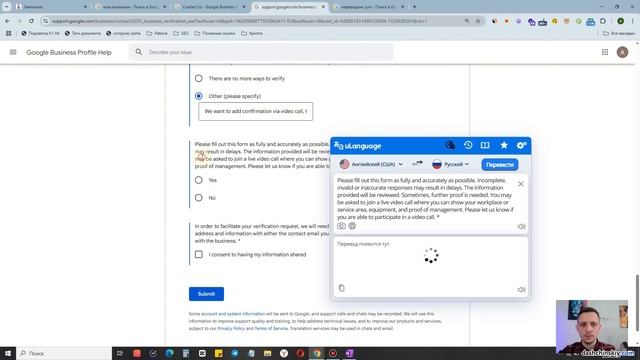640x360 pixels.
Task: Switch to the 'переводчик' search tab
Action: tap(369, 7)
